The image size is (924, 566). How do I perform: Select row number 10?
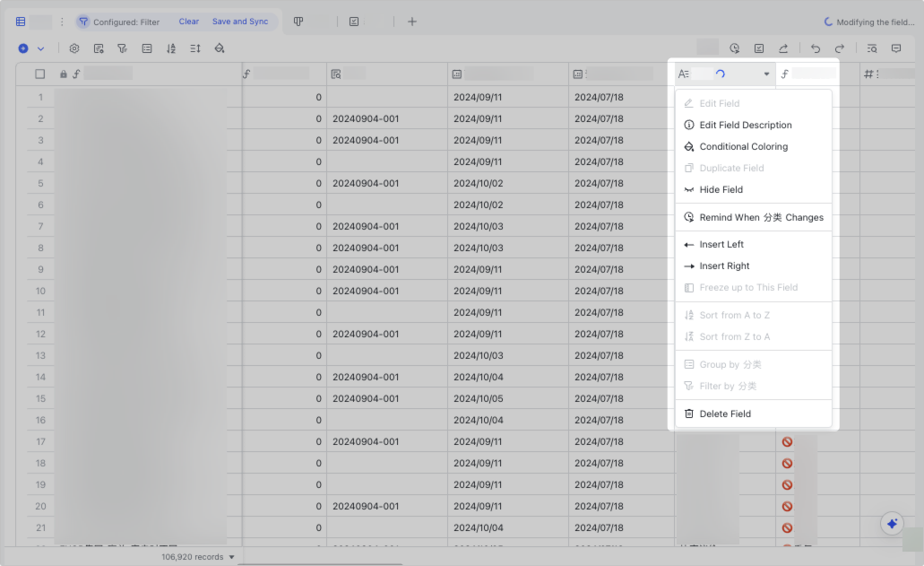40,292
